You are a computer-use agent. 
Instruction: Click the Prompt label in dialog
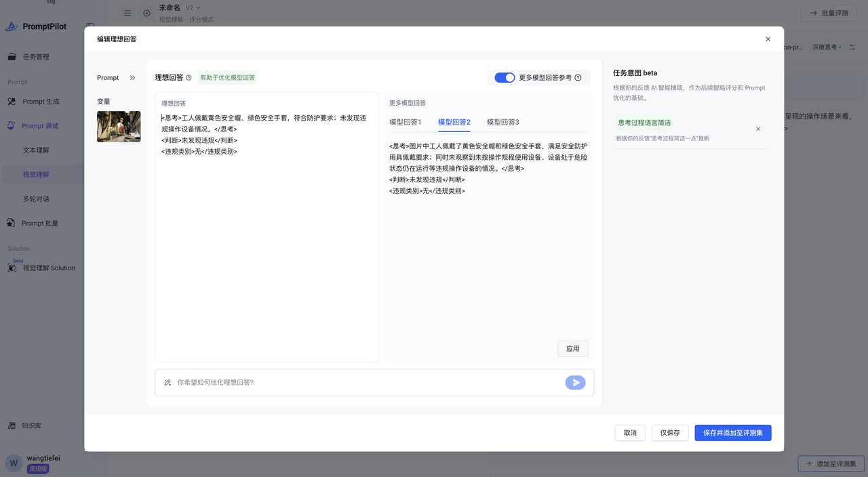point(108,78)
